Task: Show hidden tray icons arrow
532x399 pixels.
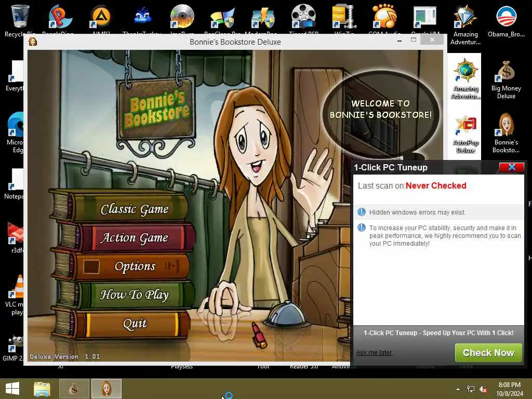Action: pos(458,389)
